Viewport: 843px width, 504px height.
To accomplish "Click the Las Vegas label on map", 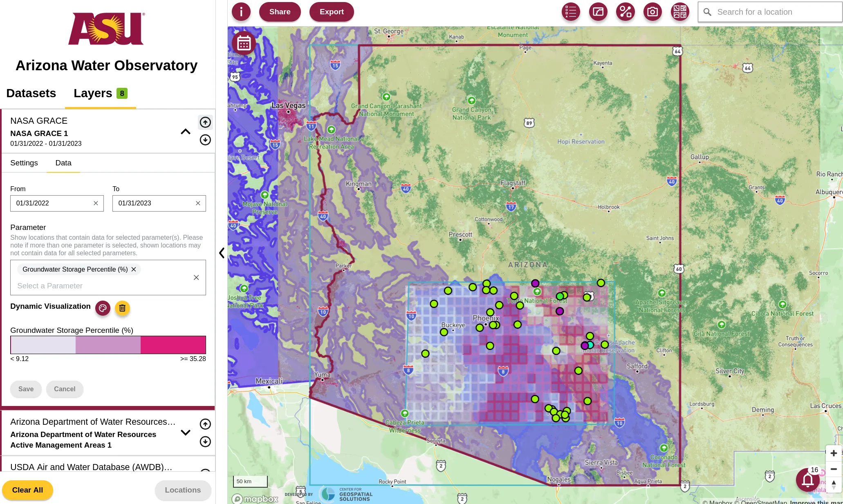I will 289,105.
